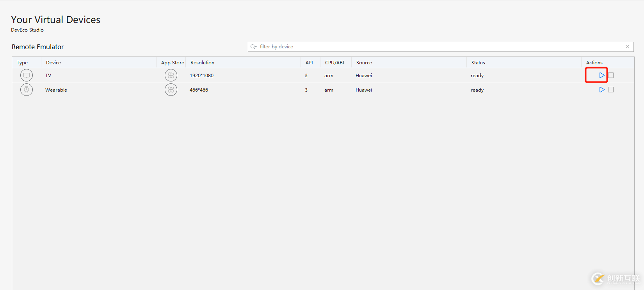Image resolution: width=644 pixels, height=290 pixels.
Task: Click the '1920*1080' resolution cell
Action: pos(202,76)
